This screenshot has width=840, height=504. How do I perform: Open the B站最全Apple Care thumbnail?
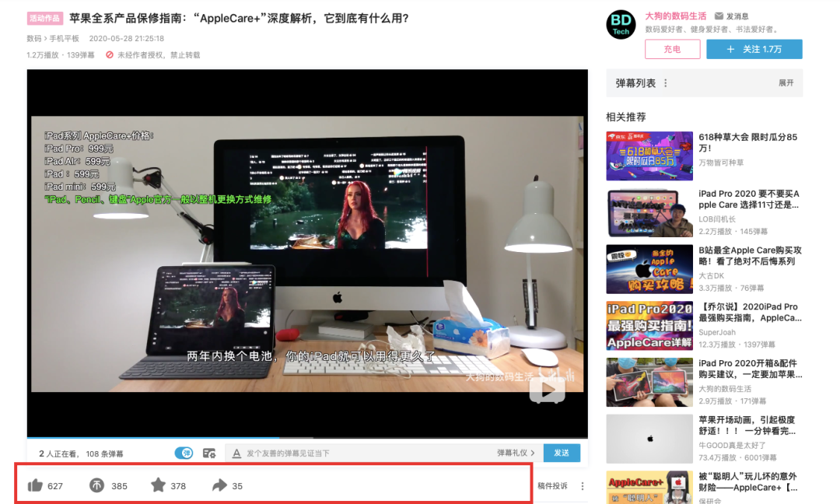(649, 269)
